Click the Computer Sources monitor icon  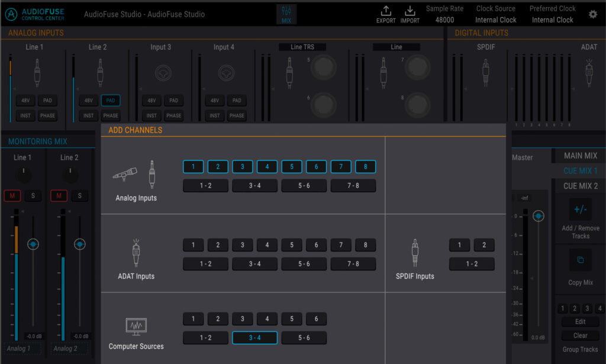point(136,327)
